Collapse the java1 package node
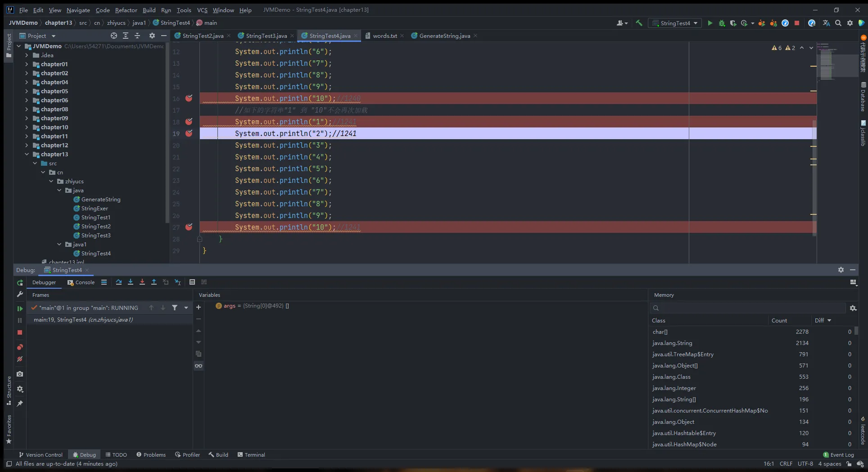This screenshot has height=472, width=868. [59, 244]
